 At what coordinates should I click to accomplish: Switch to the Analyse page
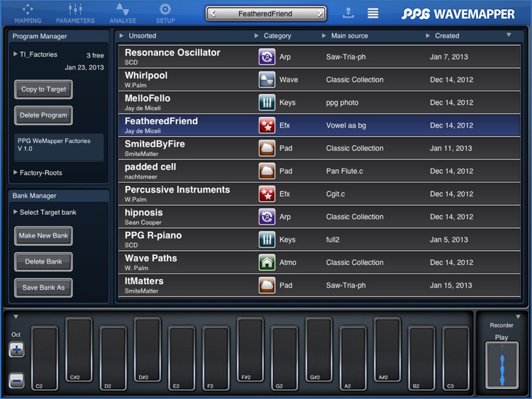123,13
